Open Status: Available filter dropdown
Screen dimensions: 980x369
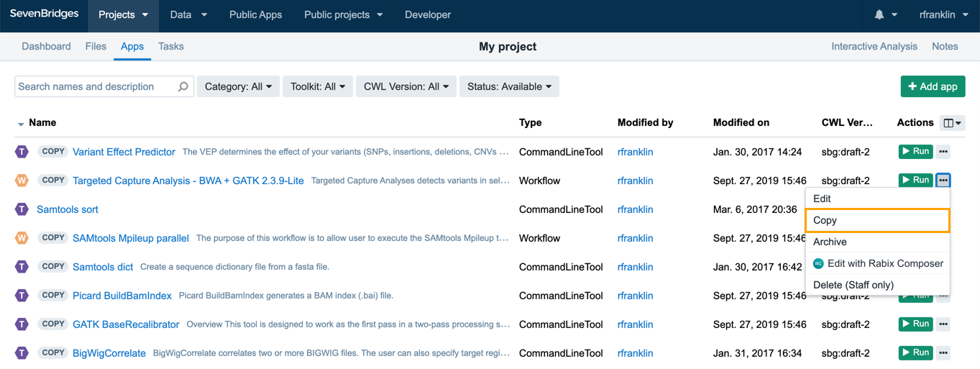click(x=509, y=86)
